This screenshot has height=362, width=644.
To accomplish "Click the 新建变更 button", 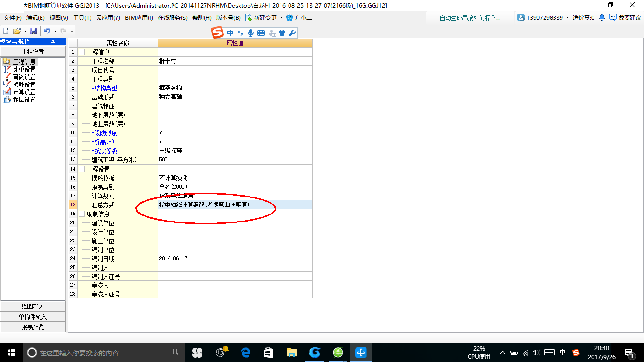I will pyautogui.click(x=261, y=18).
